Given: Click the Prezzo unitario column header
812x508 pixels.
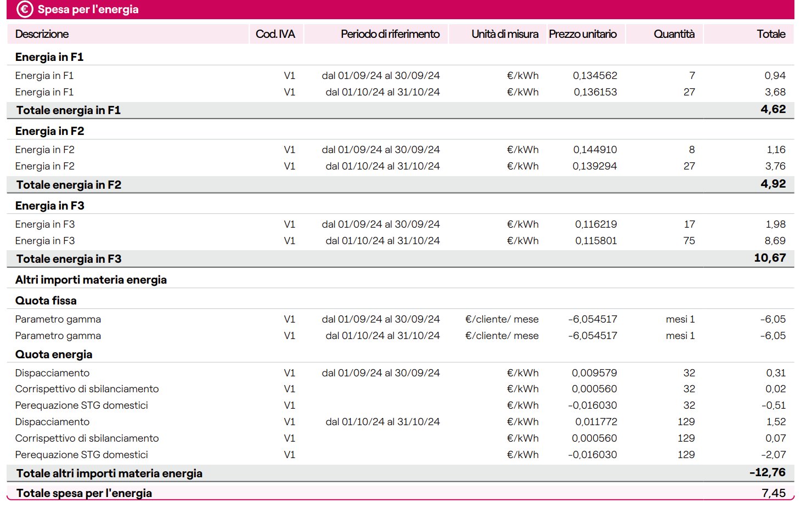Looking at the screenshot, I should pos(583,34).
